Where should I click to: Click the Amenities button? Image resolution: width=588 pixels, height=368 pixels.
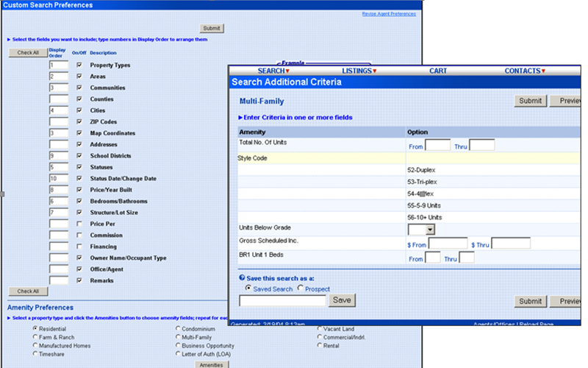point(211,364)
